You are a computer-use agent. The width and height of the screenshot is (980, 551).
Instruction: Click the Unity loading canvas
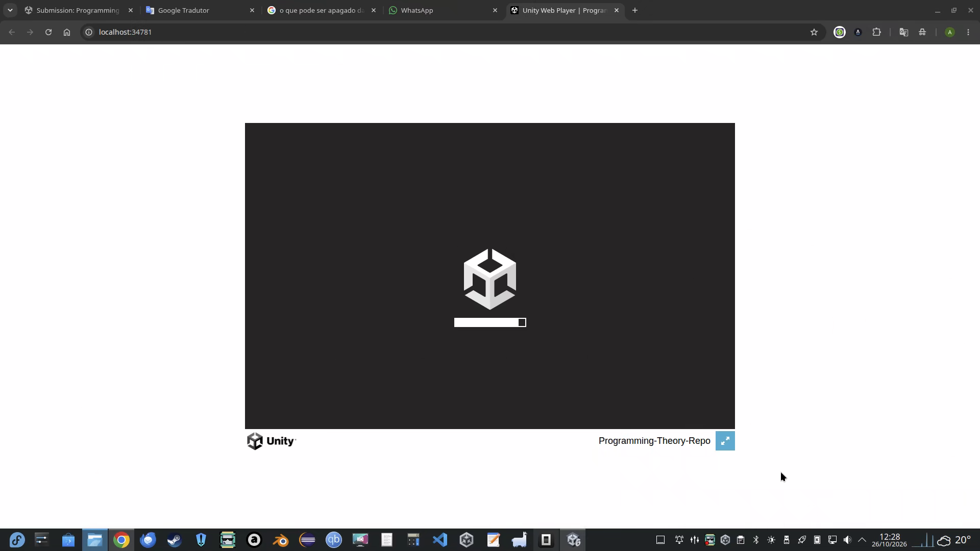pos(490,276)
